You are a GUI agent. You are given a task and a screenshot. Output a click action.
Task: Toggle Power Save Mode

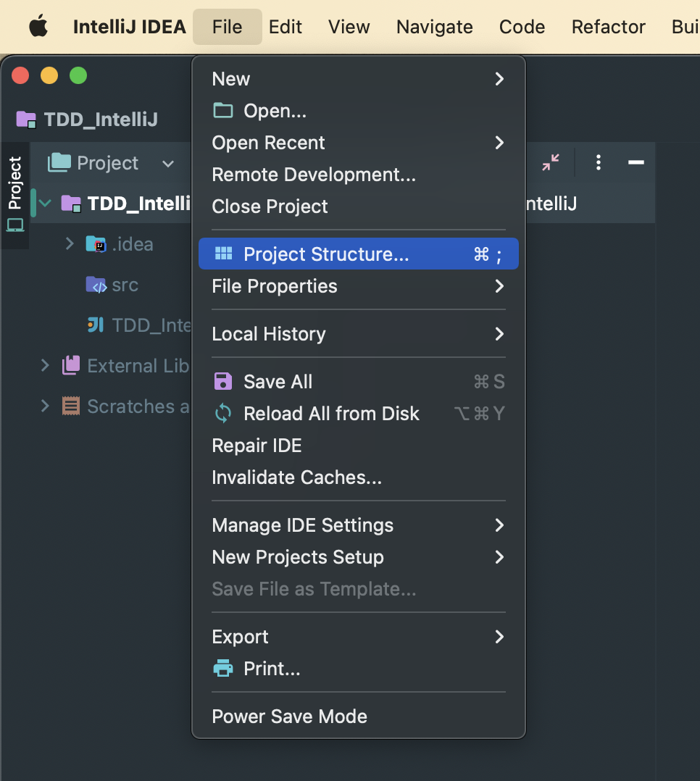click(x=289, y=717)
